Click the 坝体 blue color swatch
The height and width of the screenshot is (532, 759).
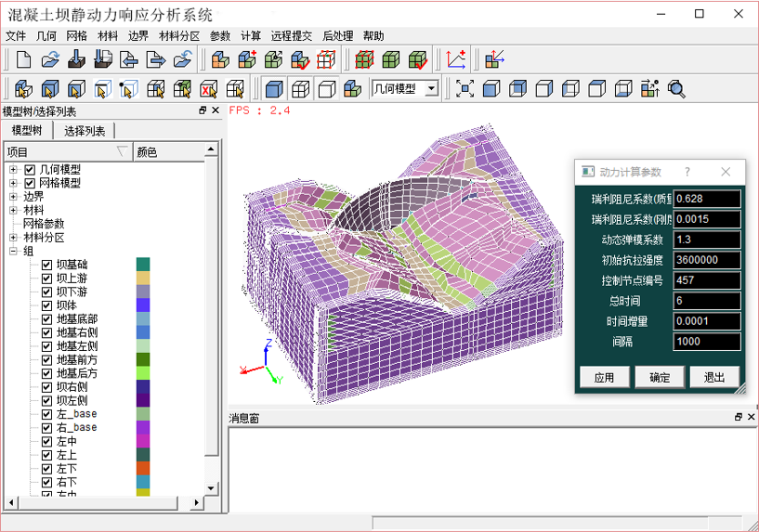(143, 305)
